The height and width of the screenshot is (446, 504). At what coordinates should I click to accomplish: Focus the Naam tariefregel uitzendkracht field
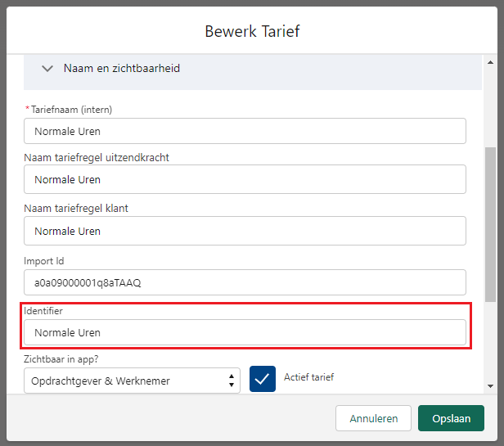[245, 179]
